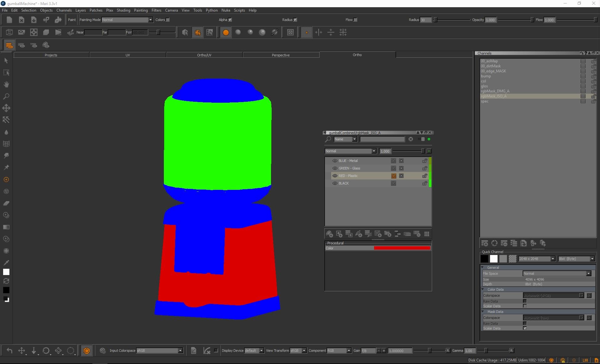Select the Eraser tool in left toolbar
This screenshot has height=364, width=600.
[x=6, y=203]
